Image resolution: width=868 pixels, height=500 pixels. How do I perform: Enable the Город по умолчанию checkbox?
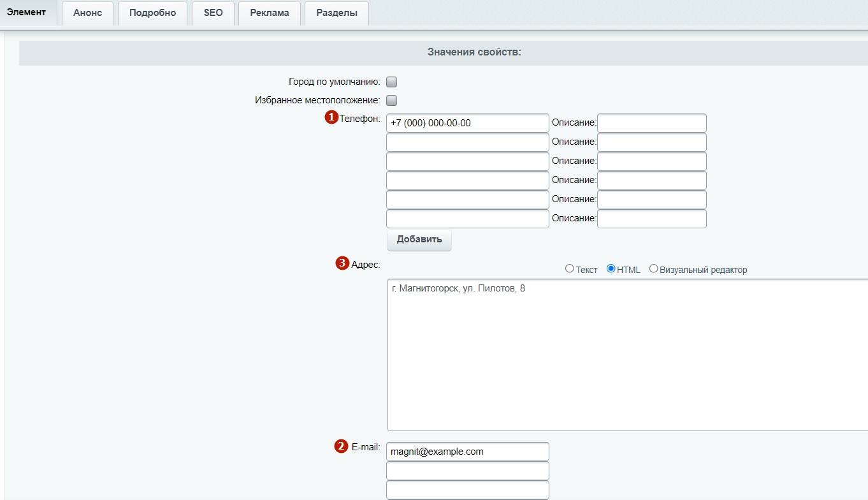392,82
